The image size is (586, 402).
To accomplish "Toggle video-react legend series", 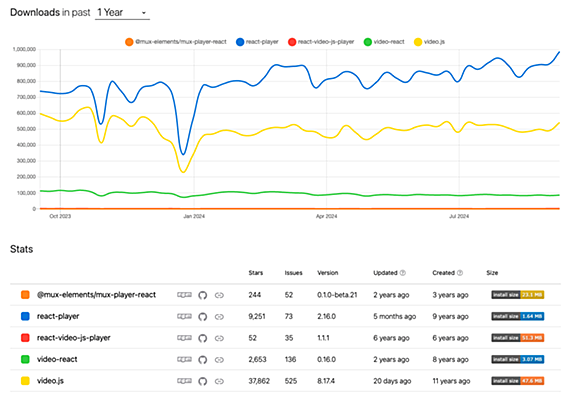I will click(x=384, y=42).
